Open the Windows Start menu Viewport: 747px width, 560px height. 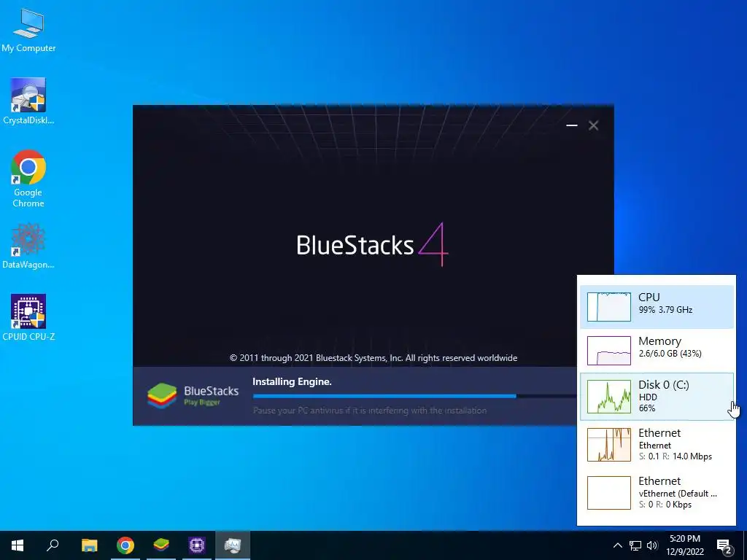click(18, 545)
